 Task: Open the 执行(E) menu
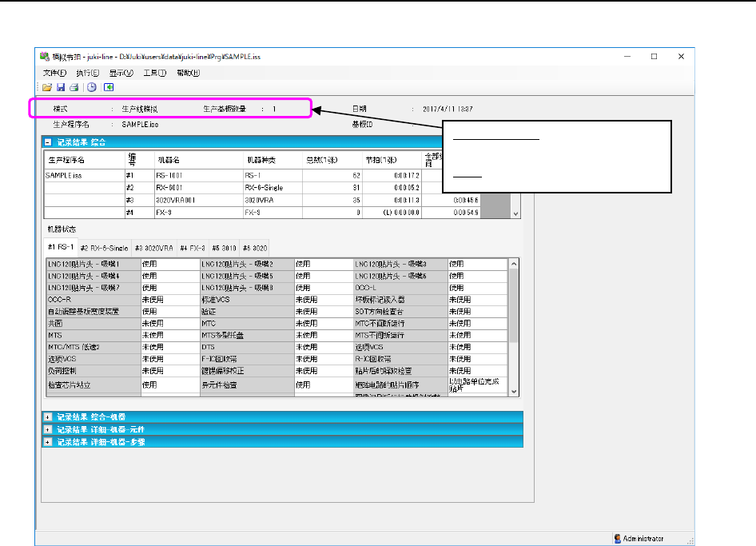point(88,73)
